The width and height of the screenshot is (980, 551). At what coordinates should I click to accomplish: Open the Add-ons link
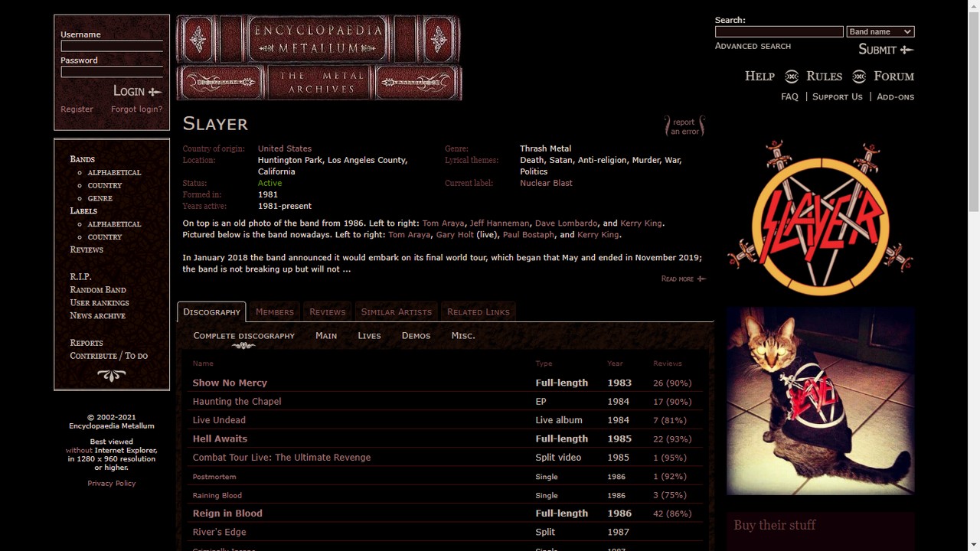click(895, 96)
